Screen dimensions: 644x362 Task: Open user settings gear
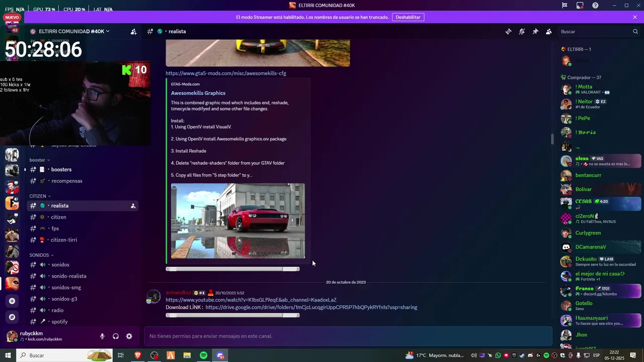[129, 336]
